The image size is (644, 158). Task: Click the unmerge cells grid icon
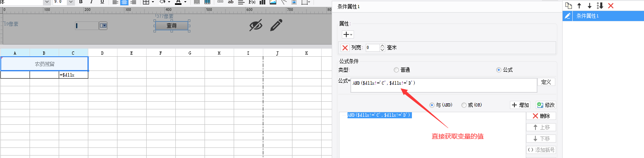point(207,2)
